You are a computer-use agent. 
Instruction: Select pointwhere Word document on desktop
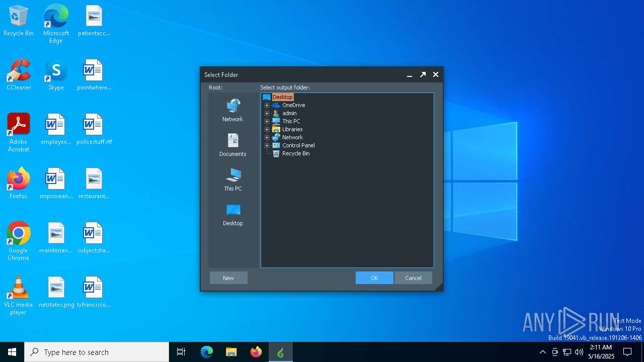(x=94, y=75)
